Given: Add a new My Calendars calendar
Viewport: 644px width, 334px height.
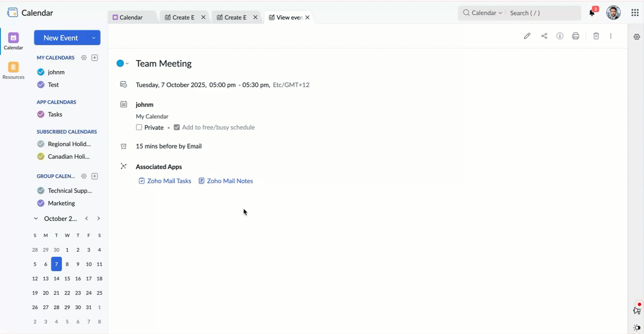Looking at the screenshot, I should (x=95, y=57).
